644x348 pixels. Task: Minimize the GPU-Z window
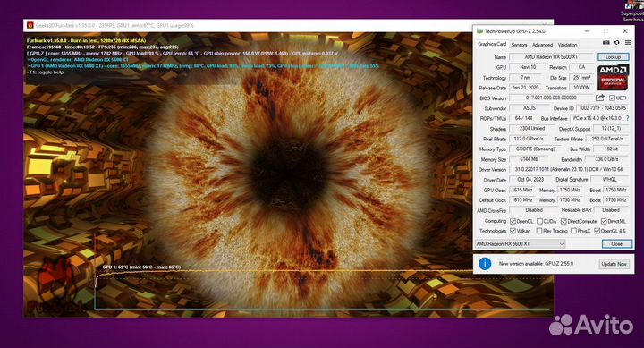(587, 31)
